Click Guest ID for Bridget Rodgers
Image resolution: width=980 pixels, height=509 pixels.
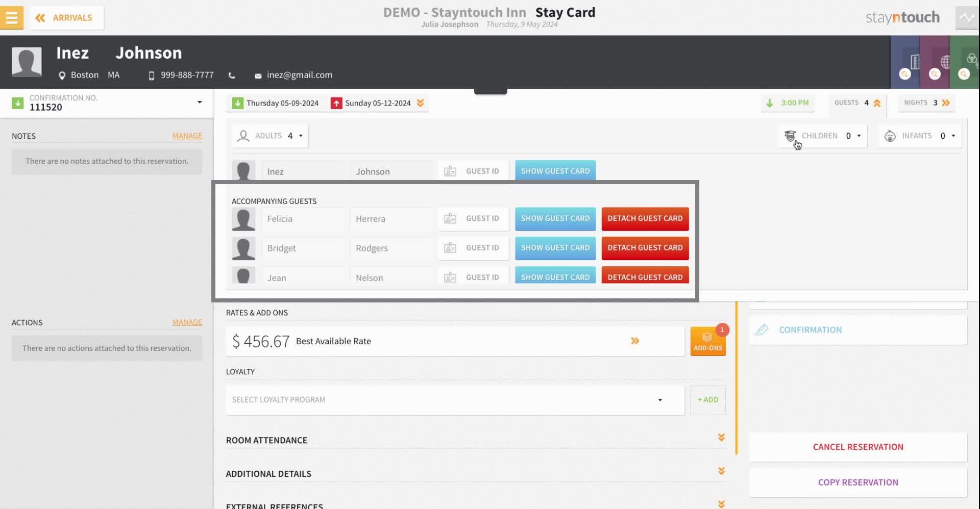pos(474,248)
